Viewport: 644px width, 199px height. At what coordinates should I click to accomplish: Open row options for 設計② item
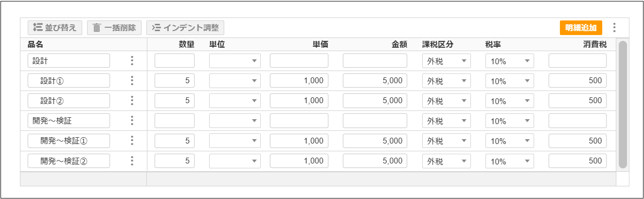pyautogui.click(x=132, y=101)
